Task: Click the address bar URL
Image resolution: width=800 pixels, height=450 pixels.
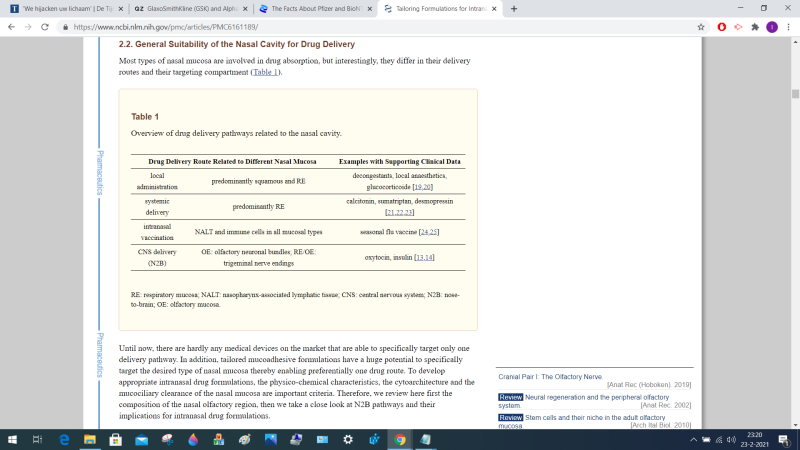Action: coord(165,27)
